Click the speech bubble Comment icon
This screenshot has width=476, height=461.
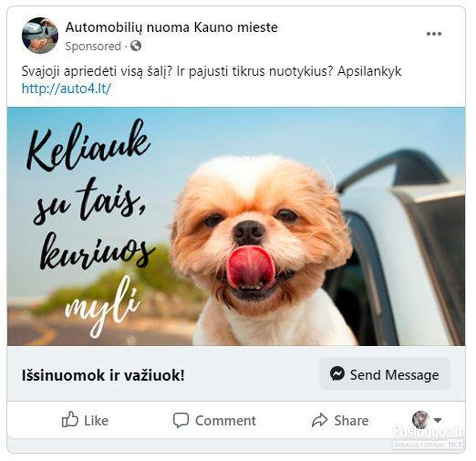pyautogui.click(x=181, y=421)
